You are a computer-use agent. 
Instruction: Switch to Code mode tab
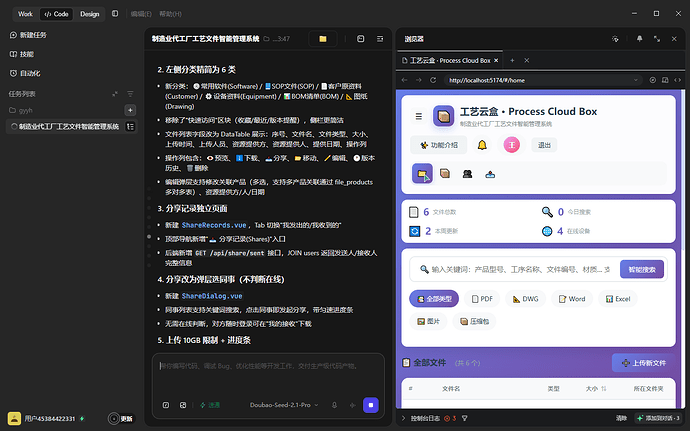click(x=56, y=14)
